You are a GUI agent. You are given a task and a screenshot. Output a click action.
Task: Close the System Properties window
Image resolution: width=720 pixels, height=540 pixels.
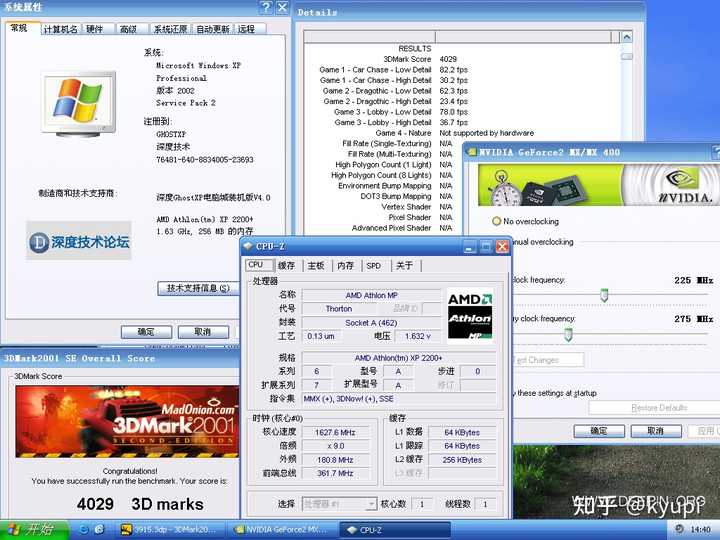pos(282,7)
